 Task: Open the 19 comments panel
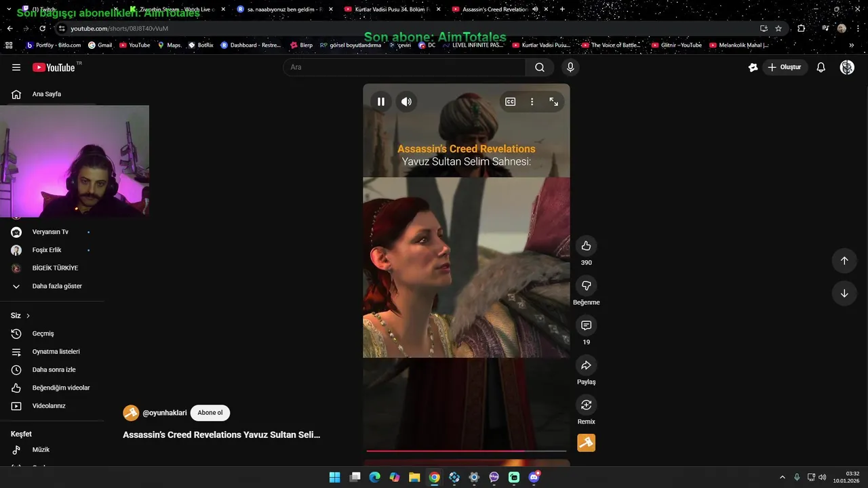[x=587, y=325]
